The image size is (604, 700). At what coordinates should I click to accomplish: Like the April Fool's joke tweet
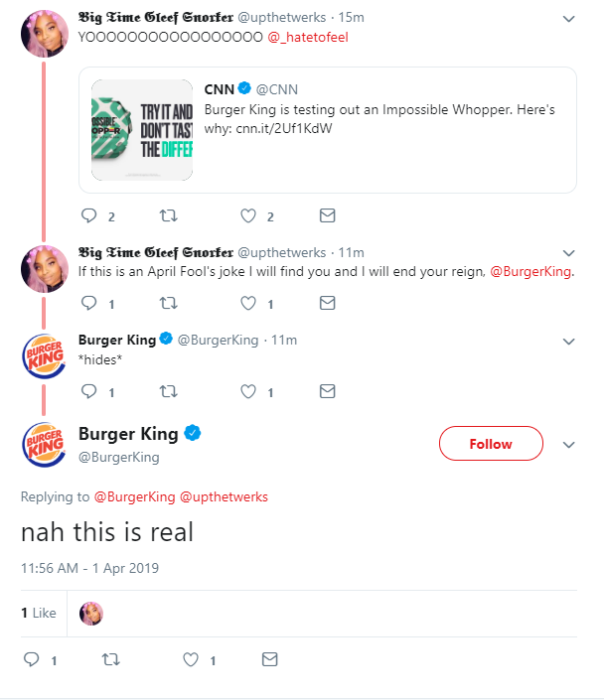coord(248,303)
